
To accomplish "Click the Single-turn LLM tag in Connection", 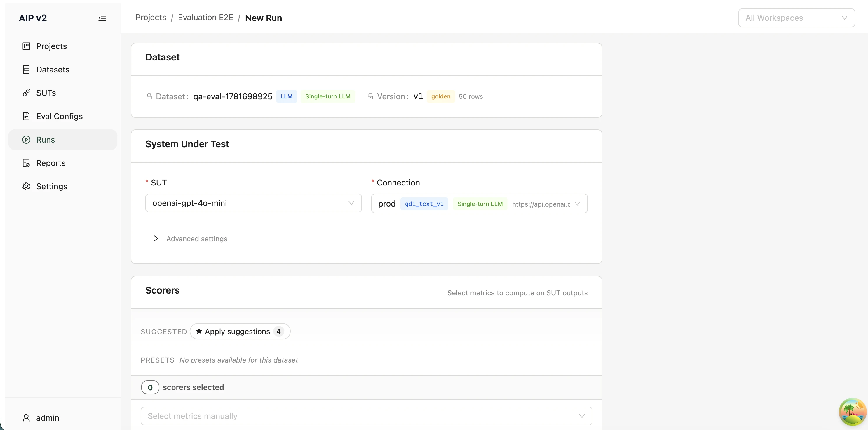I will click(480, 204).
